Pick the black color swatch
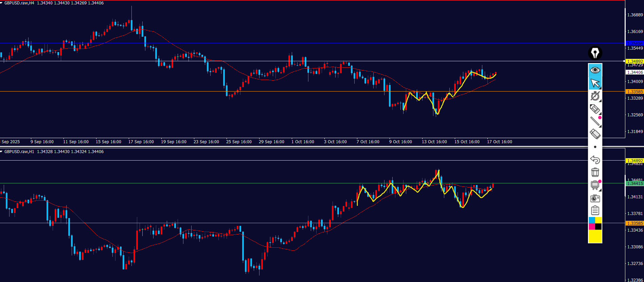Viewport: 644px width, 282px height. tap(598, 227)
